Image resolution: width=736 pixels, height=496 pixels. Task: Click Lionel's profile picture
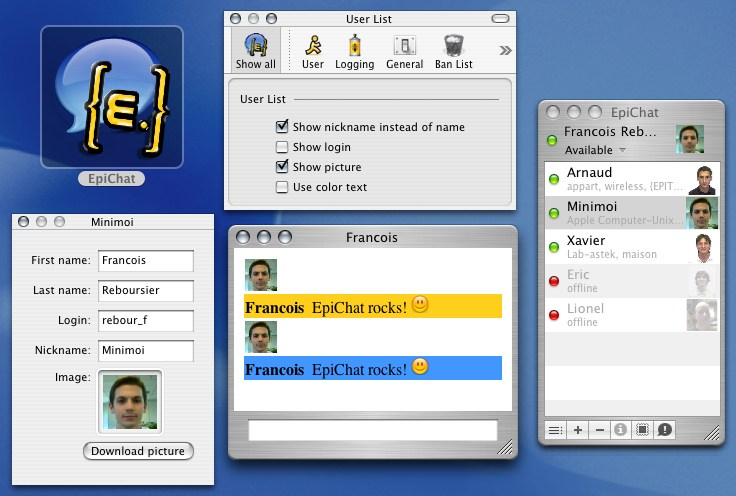point(702,315)
